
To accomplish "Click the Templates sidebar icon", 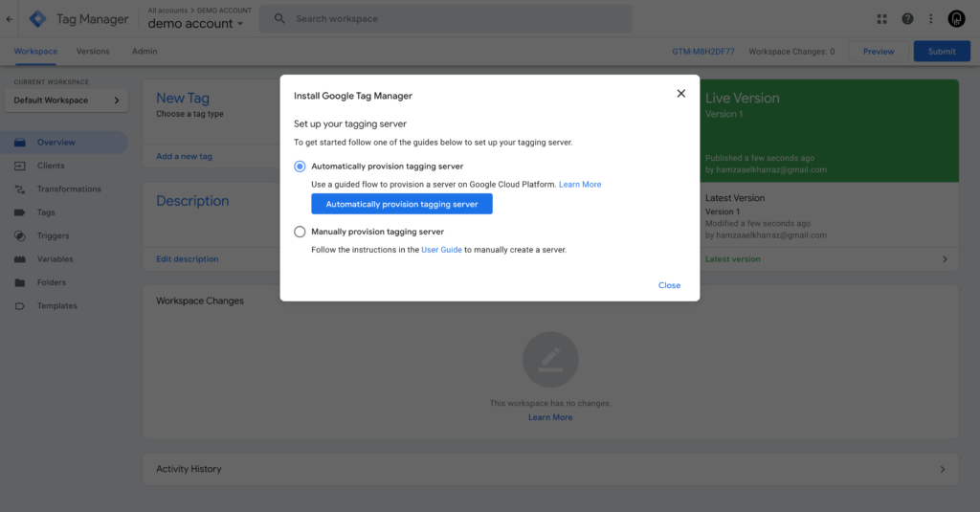I will tap(20, 305).
